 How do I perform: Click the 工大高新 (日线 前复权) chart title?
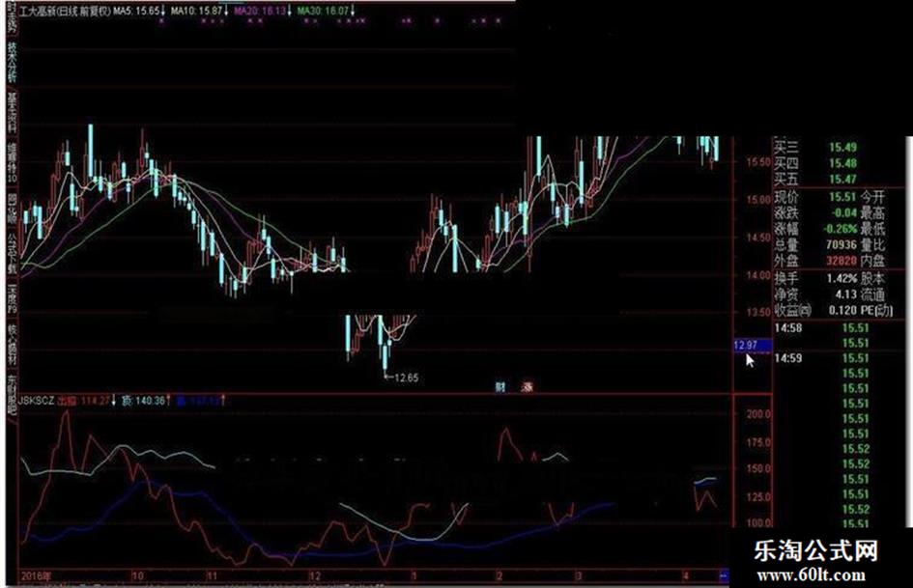pyautogui.click(x=65, y=11)
